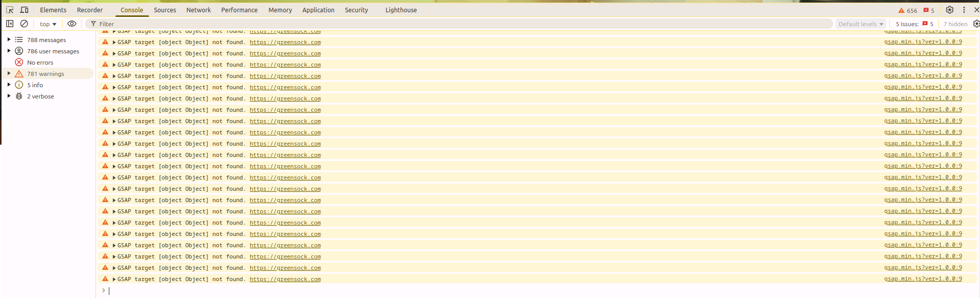This screenshot has height=298, width=980.
Task: Toggle the device toolbar icon
Action: [24, 10]
